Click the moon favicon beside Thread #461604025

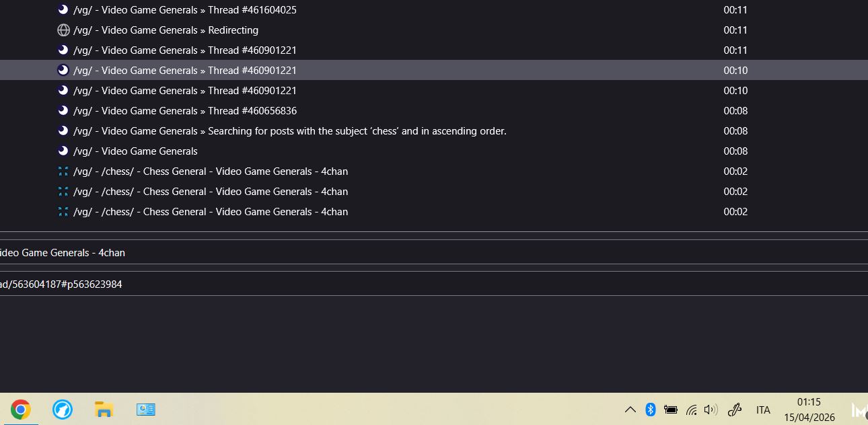coord(63,10)
